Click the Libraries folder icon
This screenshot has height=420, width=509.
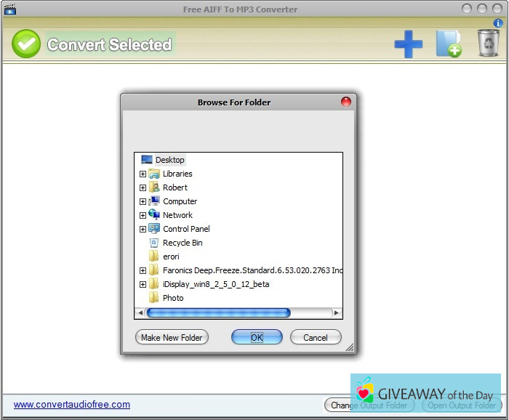[154, 174]
